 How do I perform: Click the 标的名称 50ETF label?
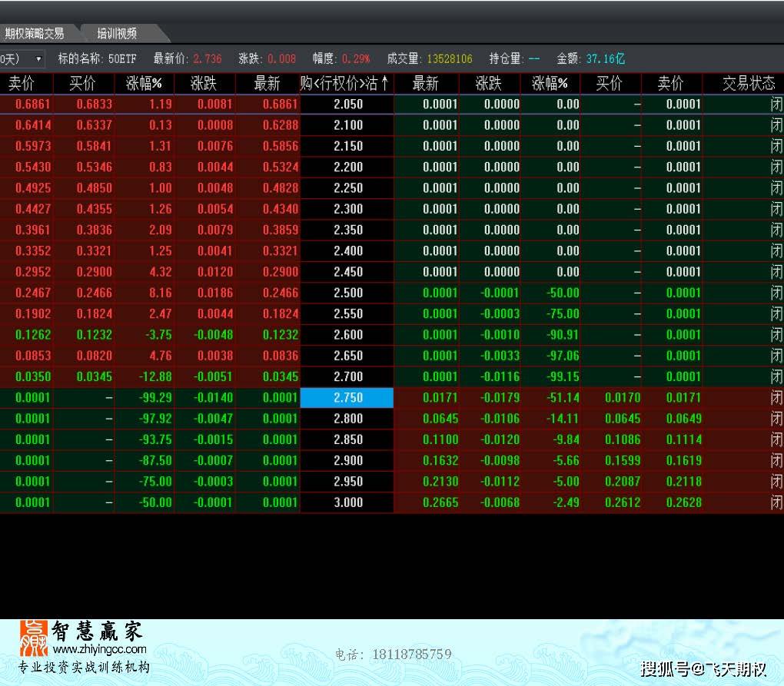(x=97, y=59)
